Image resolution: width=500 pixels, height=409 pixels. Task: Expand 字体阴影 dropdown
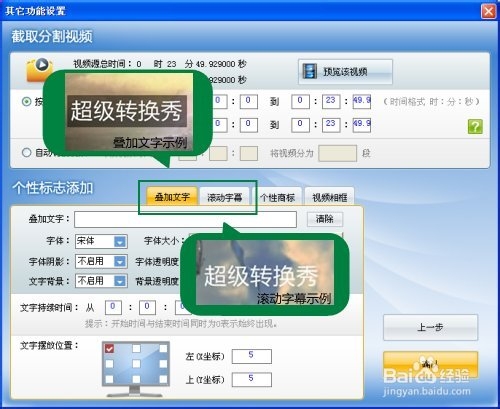tap(101, 261)
